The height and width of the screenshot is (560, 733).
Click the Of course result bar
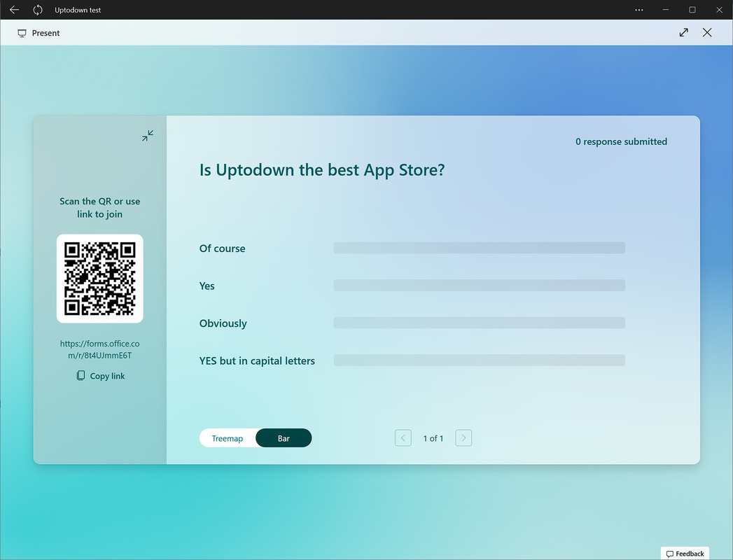[479, 248]
